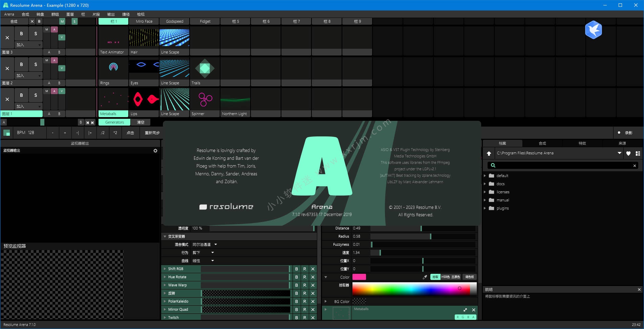Remove the Hue Rotate effect

313,277
